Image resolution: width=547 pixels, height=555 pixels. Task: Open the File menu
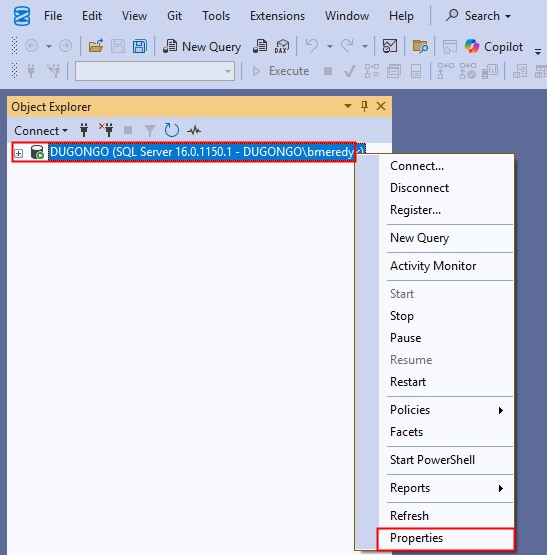point(53,16)
